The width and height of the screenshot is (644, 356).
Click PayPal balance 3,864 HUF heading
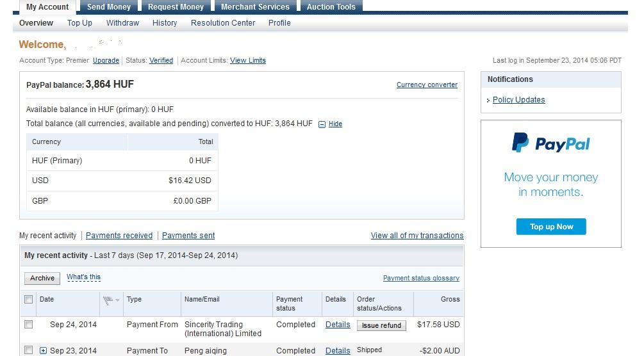pyautogui.click(x=80, y=85)
